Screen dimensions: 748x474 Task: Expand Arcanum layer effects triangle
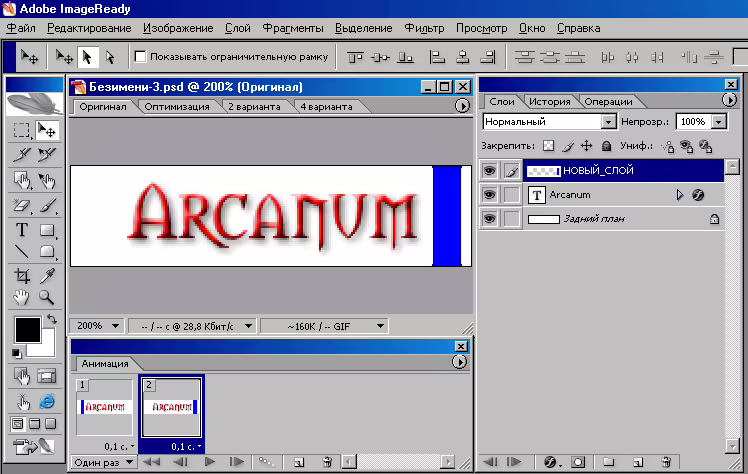coord(680,195)
